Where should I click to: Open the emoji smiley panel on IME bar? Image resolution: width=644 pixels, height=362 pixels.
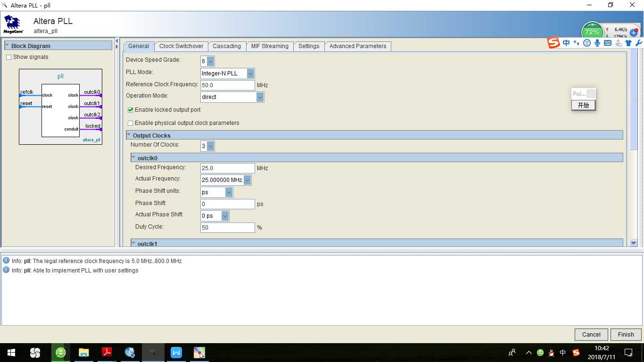point(587,43)
